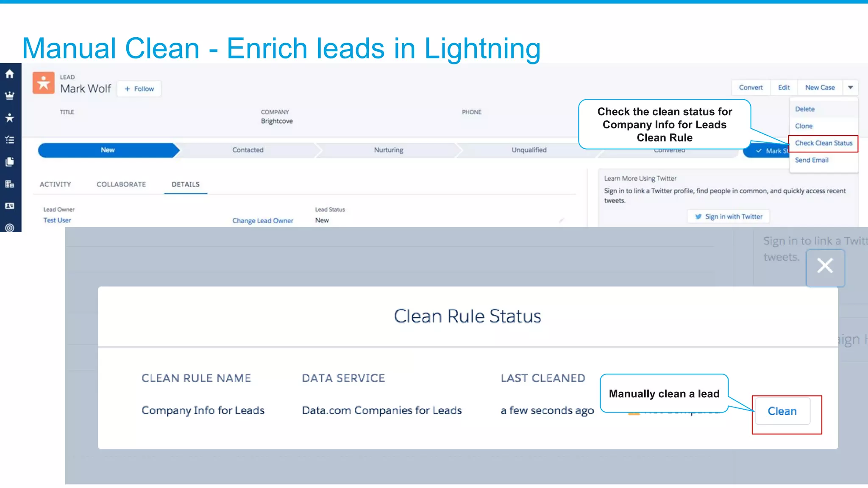Click the Company Info for Leads rule name
The image size is (868, 488).
tap(203, 410)
